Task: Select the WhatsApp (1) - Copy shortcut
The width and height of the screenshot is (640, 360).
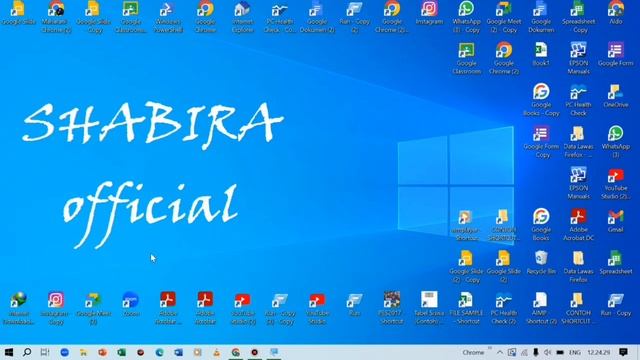Action: [467, 16]
